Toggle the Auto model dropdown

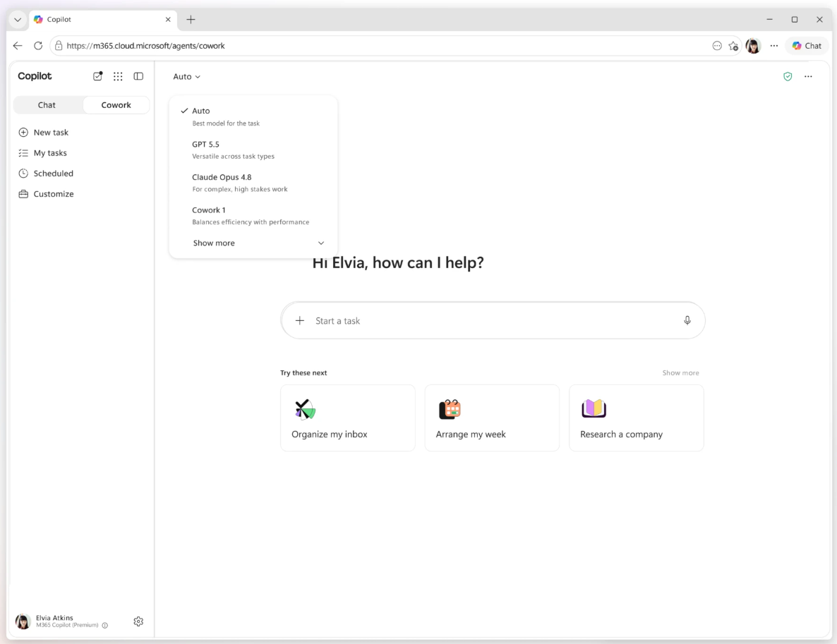[186, 76]
